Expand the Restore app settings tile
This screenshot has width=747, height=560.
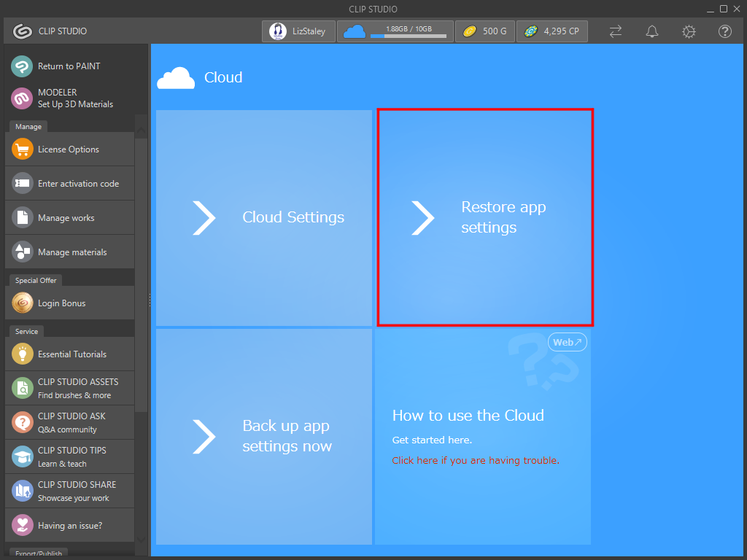[484, 217]
